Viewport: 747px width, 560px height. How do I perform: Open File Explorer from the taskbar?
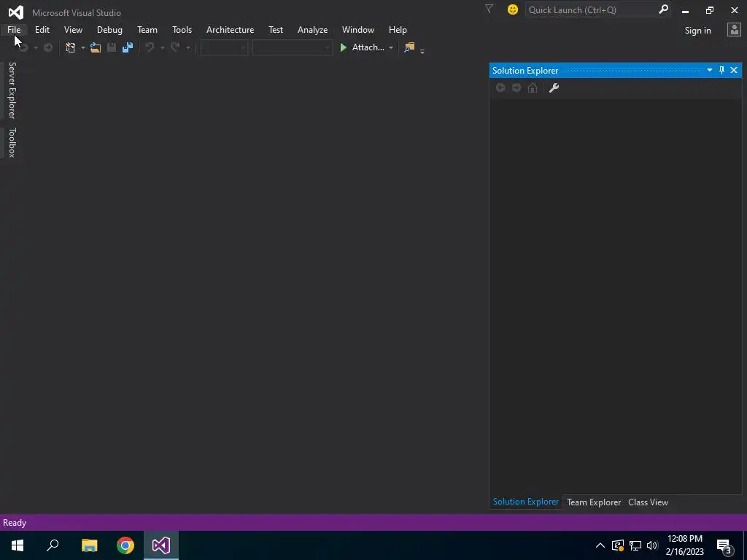89,545
